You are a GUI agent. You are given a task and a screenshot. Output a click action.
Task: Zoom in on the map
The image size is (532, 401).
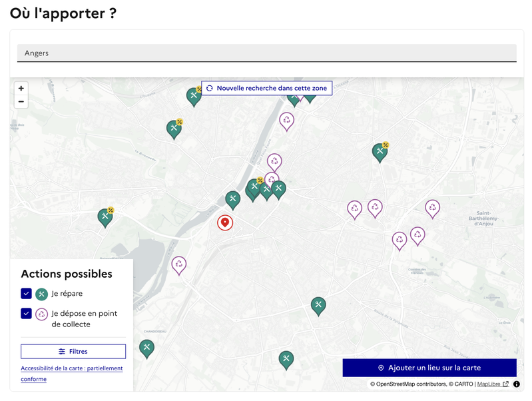pos(21,89)
